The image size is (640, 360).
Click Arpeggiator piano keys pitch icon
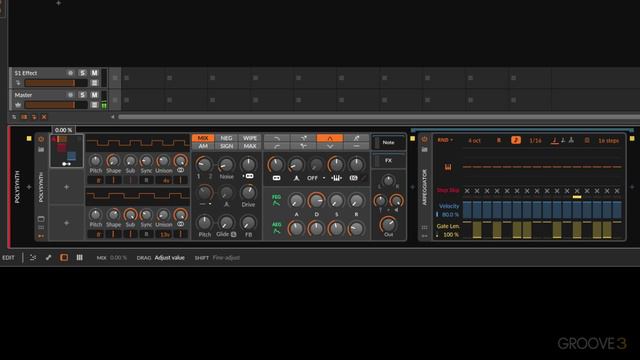(x=448, y=167)
